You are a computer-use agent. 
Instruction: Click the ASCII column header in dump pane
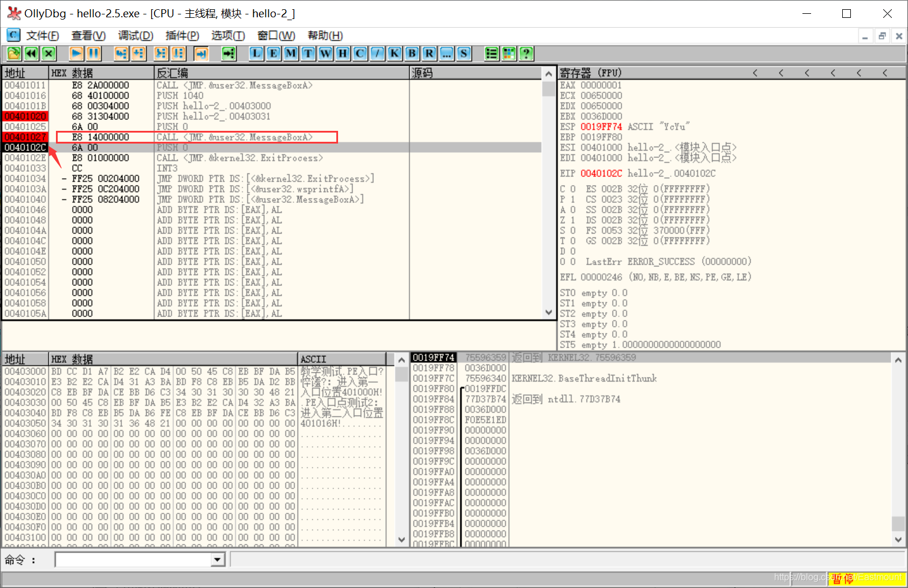342,359
